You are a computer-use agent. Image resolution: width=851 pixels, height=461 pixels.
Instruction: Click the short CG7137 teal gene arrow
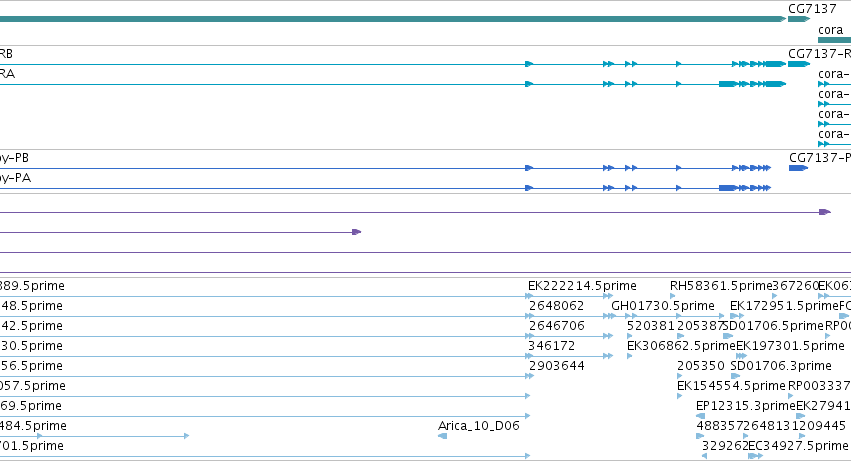click(799, 19)
